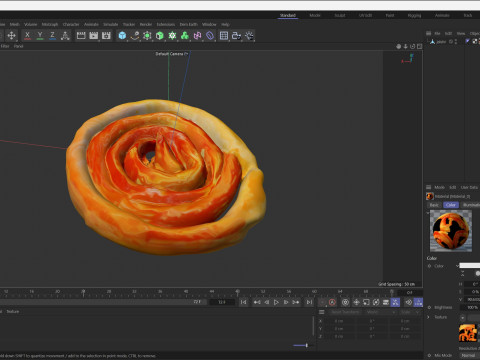Click the green Extrude generator icon
Screen dimensions: 480x360
coord(160,35)
